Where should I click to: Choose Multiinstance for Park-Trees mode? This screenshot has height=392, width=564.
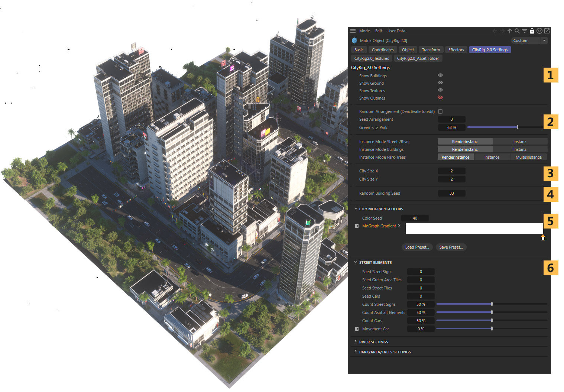[528, 157]
